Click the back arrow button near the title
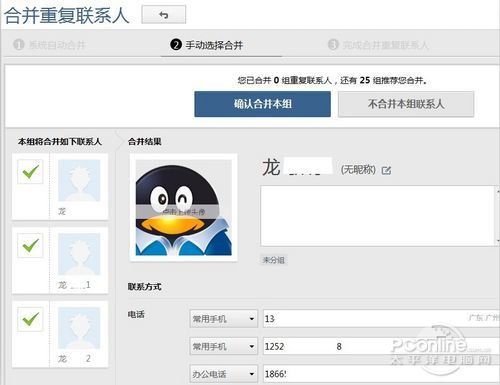The height and width of the screenshot is (385, 500). pyautogui.click(x=163, y=15)
